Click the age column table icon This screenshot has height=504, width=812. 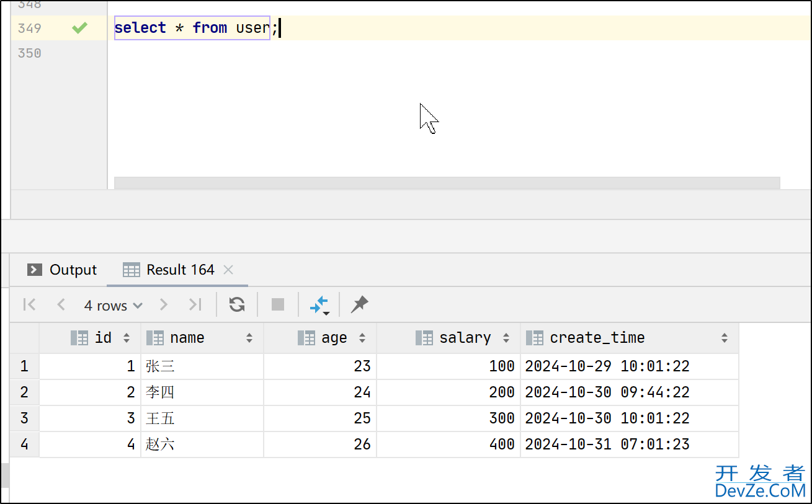point(306,338)
